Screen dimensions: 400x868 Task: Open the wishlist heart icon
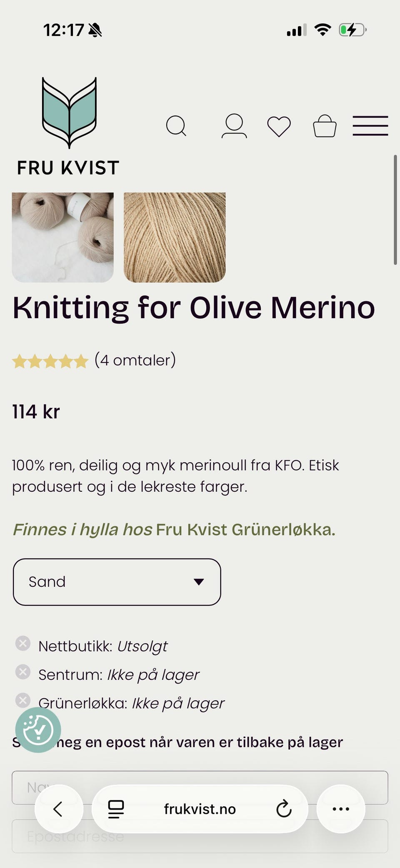click(x=279, y=126)
